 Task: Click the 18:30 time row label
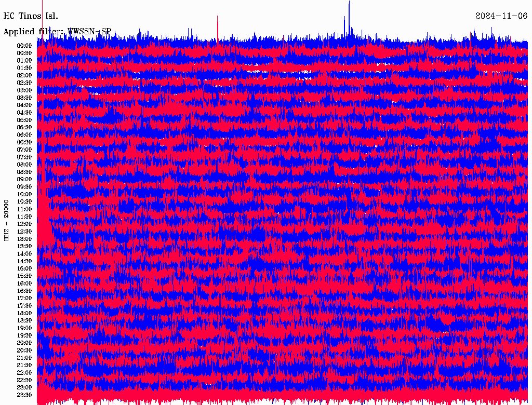click(x=24, y=320)
